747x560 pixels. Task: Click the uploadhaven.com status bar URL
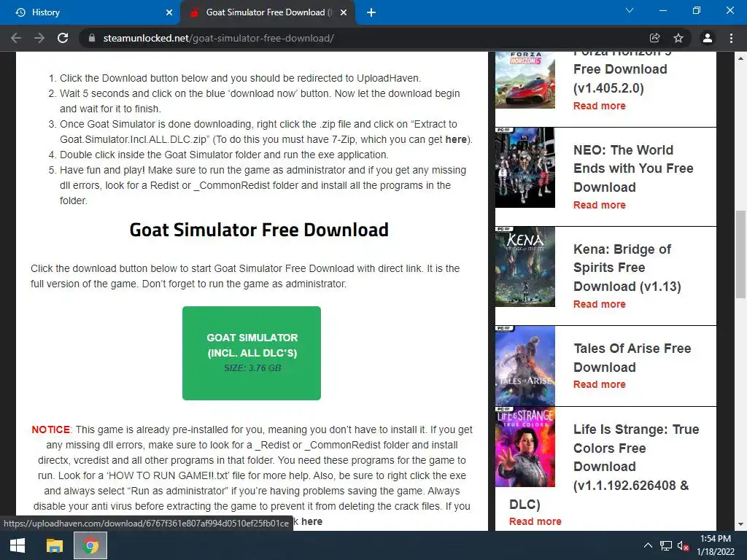point(146,524)
